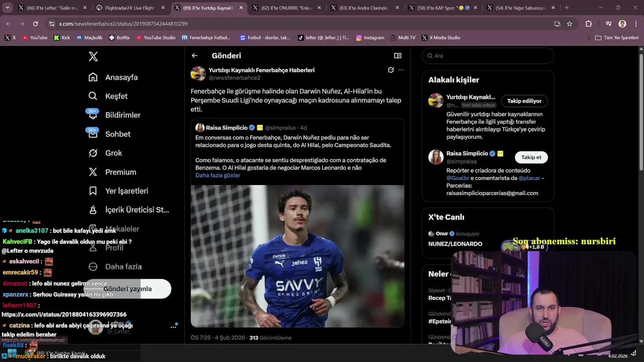Click the Ara search field
Viewport: 644px width, 362px height.
(x=488, y=56)
